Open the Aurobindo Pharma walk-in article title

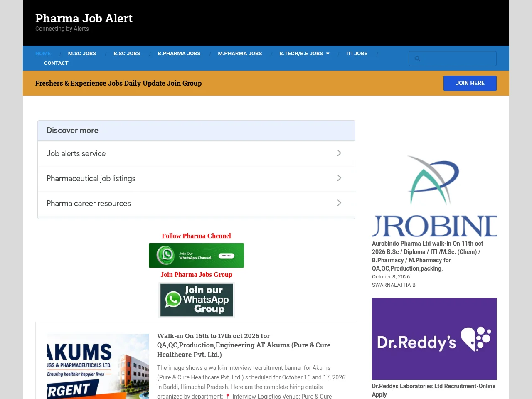pos(428,256)
